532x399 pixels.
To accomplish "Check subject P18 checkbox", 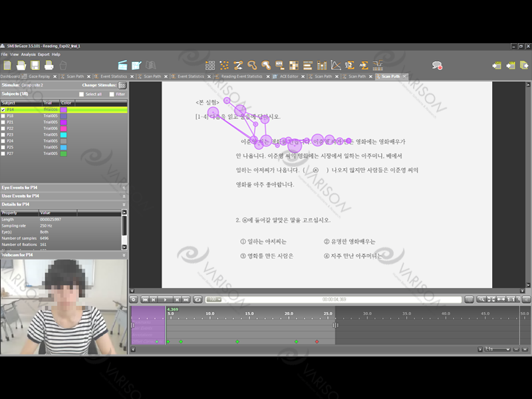I will point(3,116).
